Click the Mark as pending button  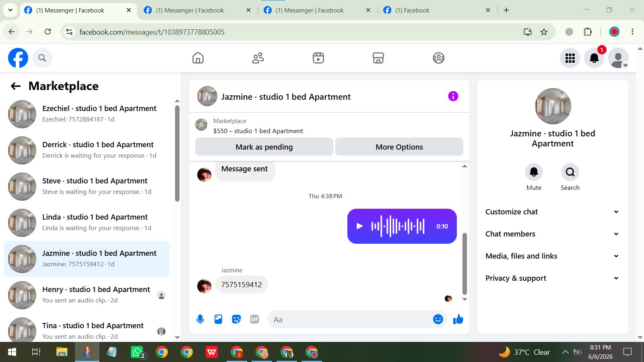[x=264, y=147]
